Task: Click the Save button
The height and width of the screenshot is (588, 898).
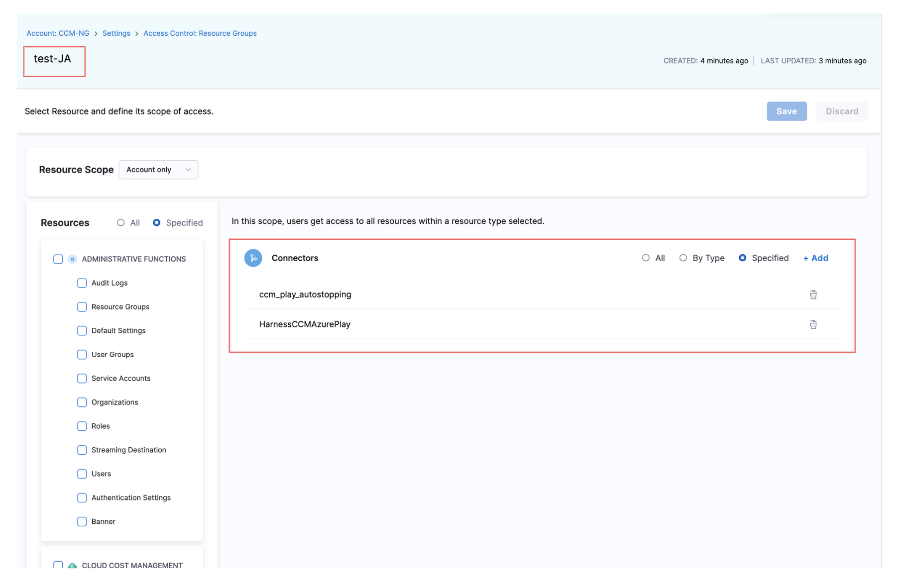Action: click(786, 111)
